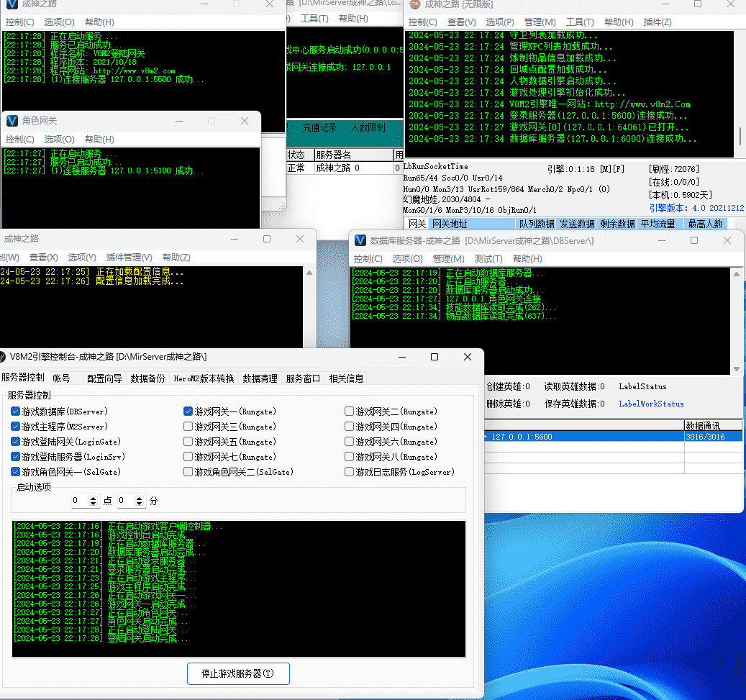
Task: Open the 插件(Z) menu
Action: point(658,22)
